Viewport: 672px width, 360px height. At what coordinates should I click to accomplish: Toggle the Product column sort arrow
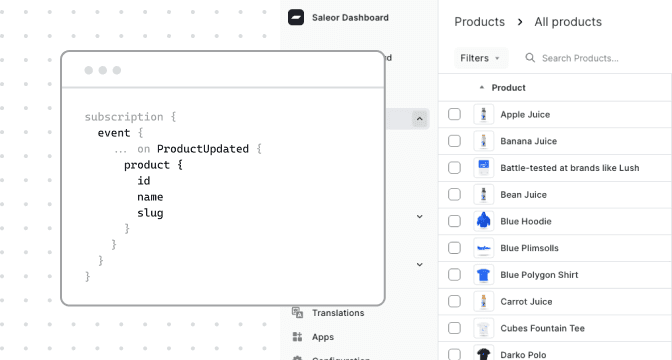click(482, 87)
